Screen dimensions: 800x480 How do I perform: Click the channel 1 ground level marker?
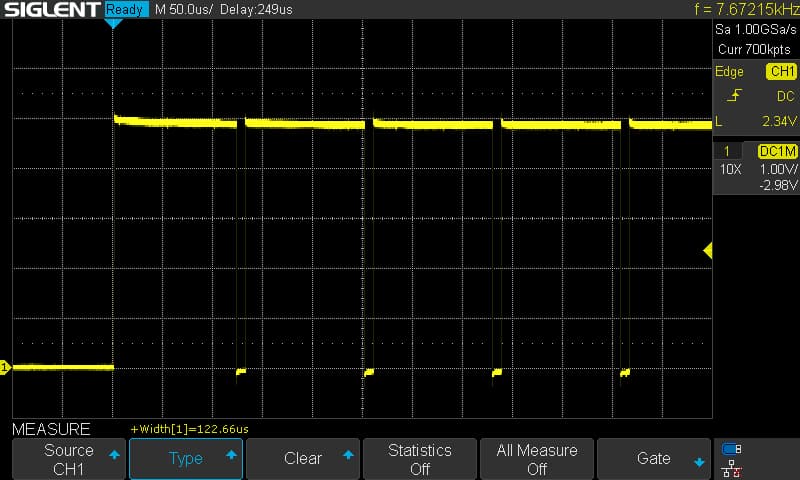tap(5, 367)
